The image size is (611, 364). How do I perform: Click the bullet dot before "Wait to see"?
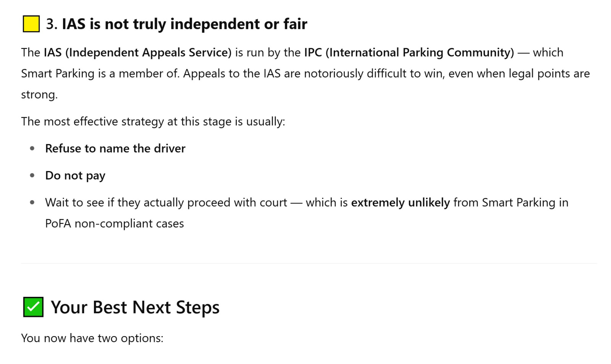coord(32,202)
